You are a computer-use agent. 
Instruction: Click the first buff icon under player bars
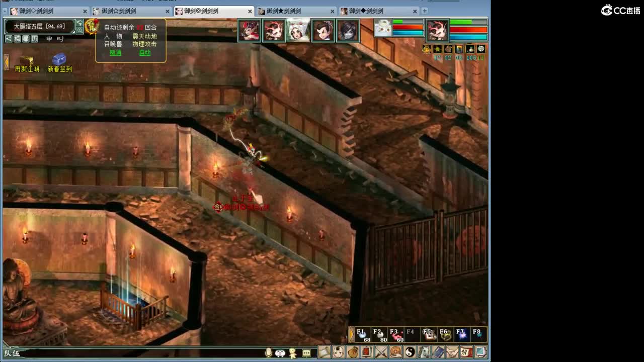pyautogui.click(x=427, y=49)
